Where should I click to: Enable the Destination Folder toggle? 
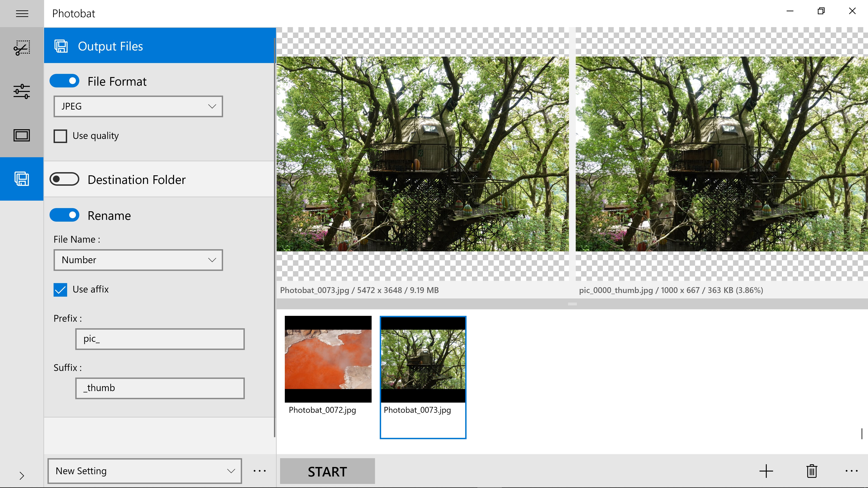[64, 179]
